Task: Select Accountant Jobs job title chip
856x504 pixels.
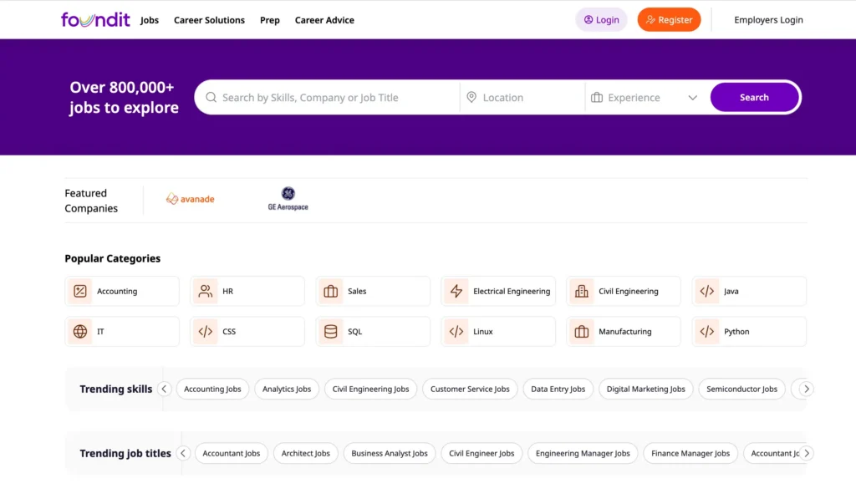Action: pos(232,453)
